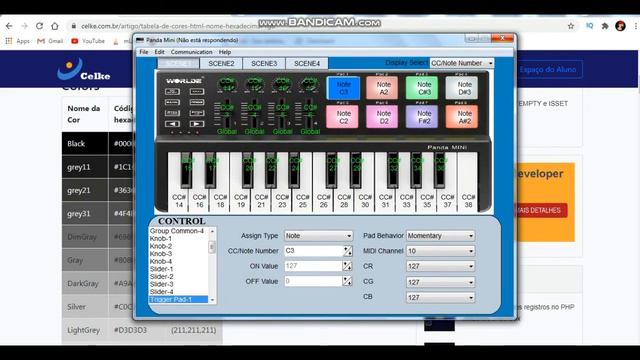
Task: Open the Communication menu
Action: (x=191, y=52)
